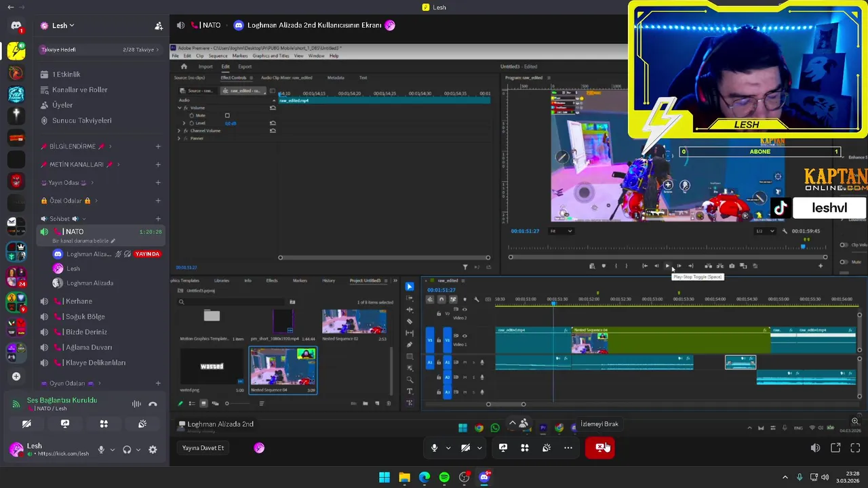Switch to the Export workspace tab

click(x=245, y=66)
